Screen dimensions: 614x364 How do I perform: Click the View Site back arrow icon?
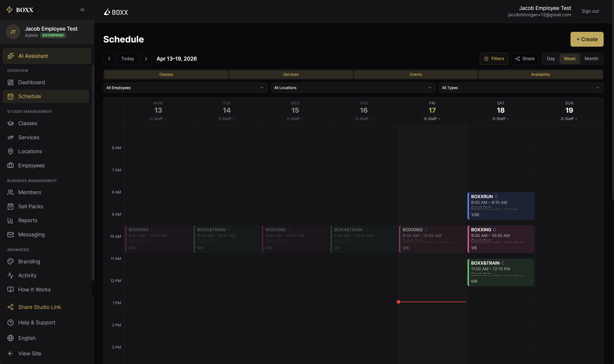(x=10, y=353)
